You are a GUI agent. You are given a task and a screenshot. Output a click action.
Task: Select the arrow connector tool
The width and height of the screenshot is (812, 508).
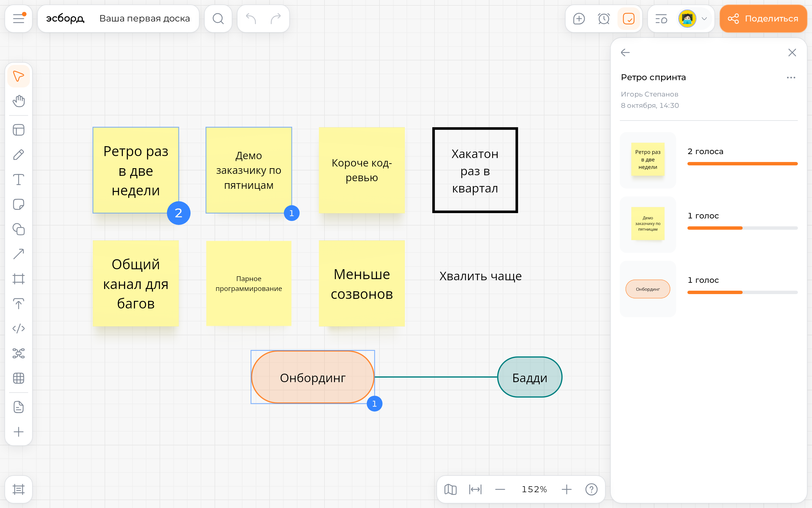[x=19, y=254]
